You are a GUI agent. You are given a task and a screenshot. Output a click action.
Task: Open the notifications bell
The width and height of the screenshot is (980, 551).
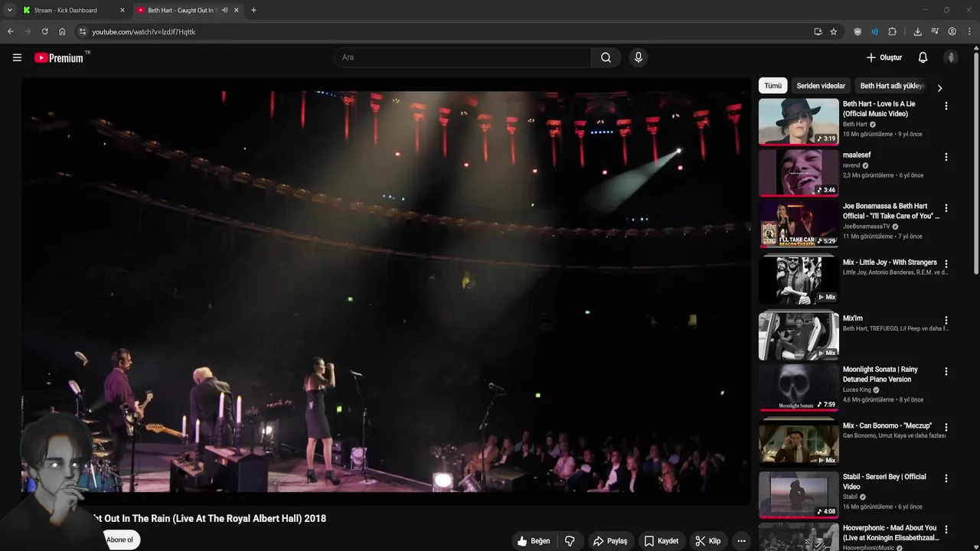coord(923,57)
